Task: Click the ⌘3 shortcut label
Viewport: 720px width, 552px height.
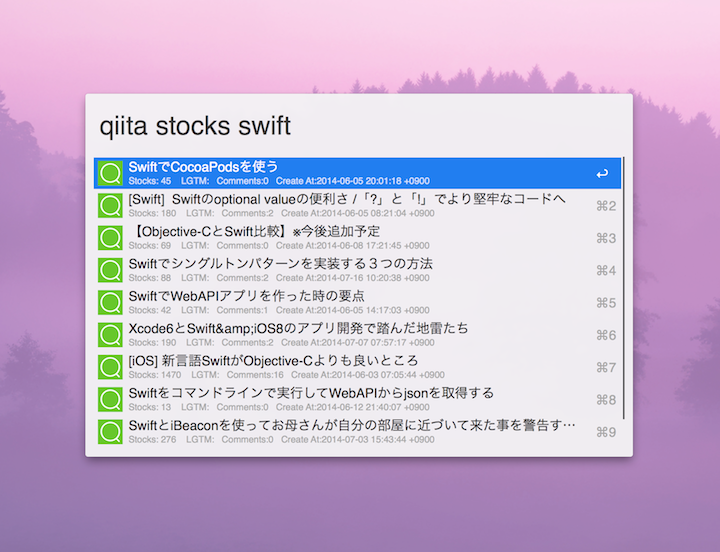Action: click(606, 238)
